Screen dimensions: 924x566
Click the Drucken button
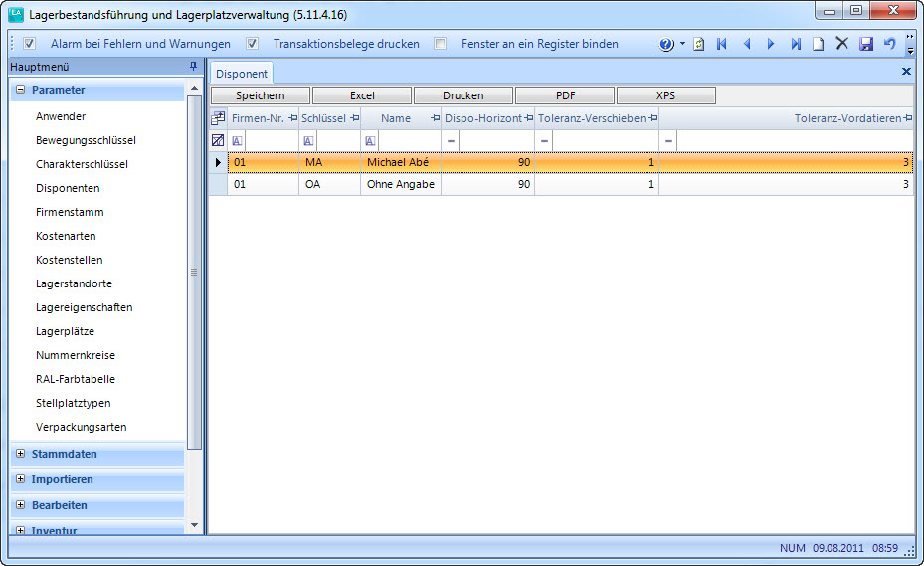click(x=463, y=95)
